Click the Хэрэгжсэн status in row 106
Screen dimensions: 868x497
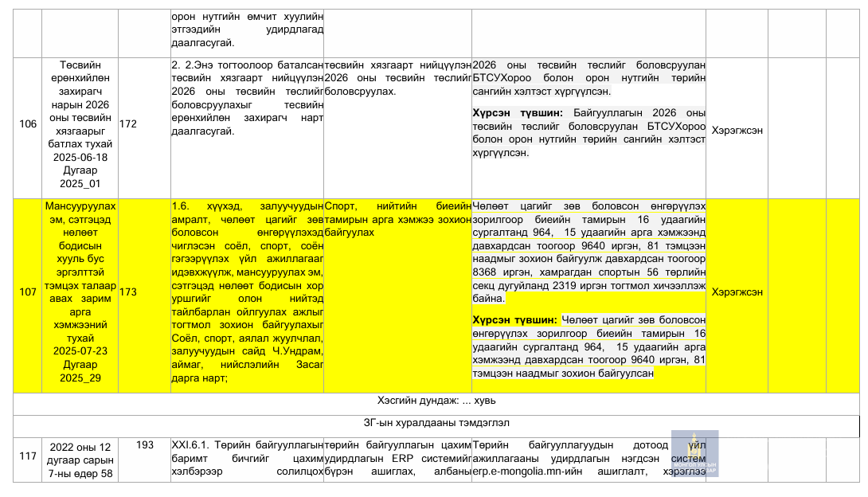(x=737, y=130)
